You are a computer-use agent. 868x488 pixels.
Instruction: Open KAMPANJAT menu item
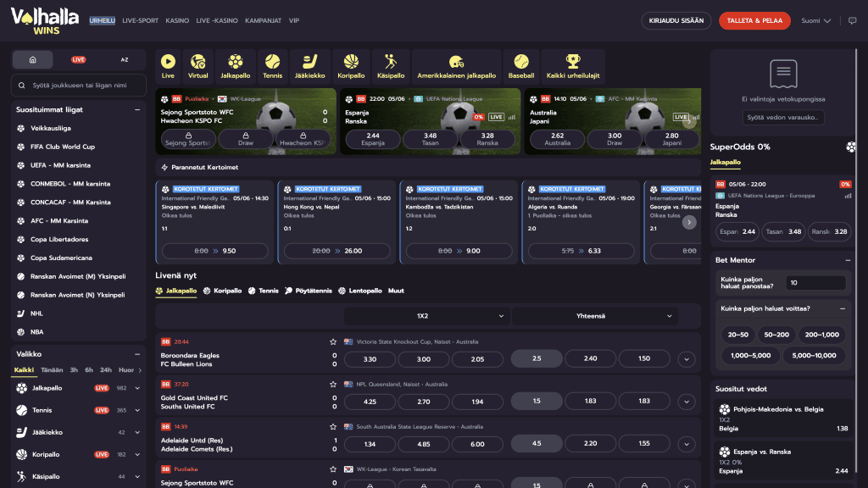coord(263,20)
